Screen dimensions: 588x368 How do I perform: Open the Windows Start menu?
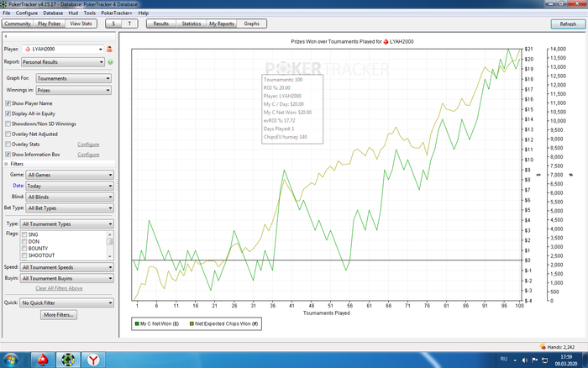coord(10,360)
